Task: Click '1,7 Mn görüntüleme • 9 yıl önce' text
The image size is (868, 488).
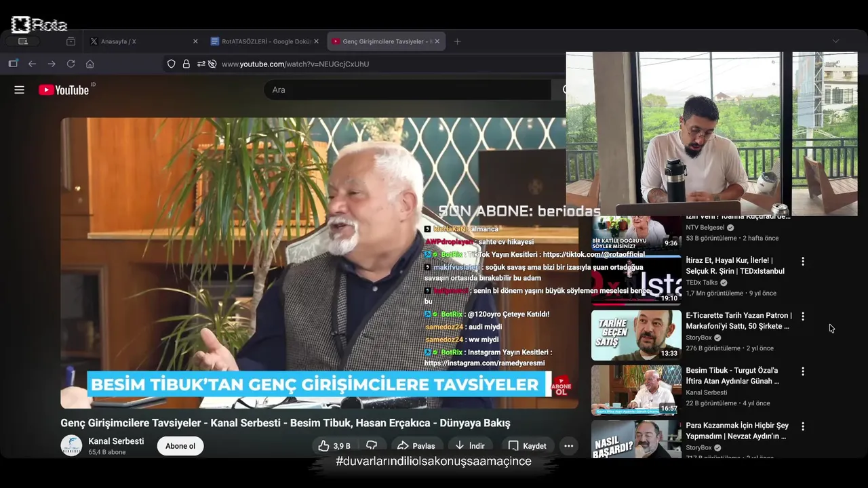Action: [x=731, y=293]
